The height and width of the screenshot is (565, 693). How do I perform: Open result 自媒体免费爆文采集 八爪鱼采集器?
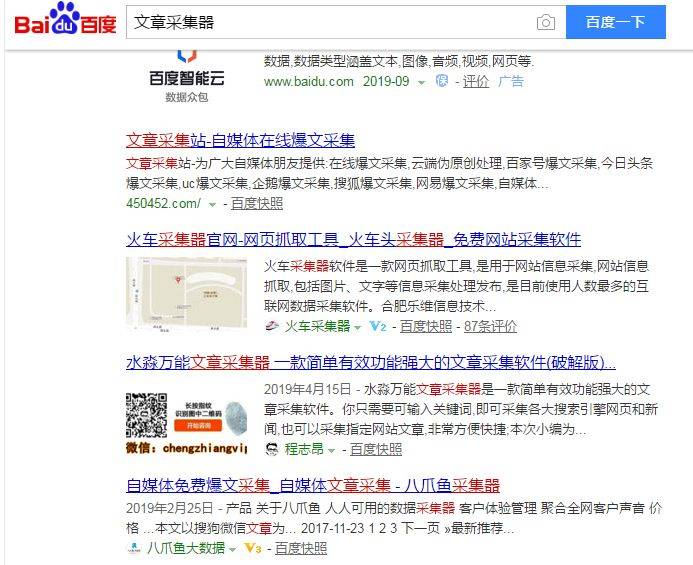[x=313, y=485]
